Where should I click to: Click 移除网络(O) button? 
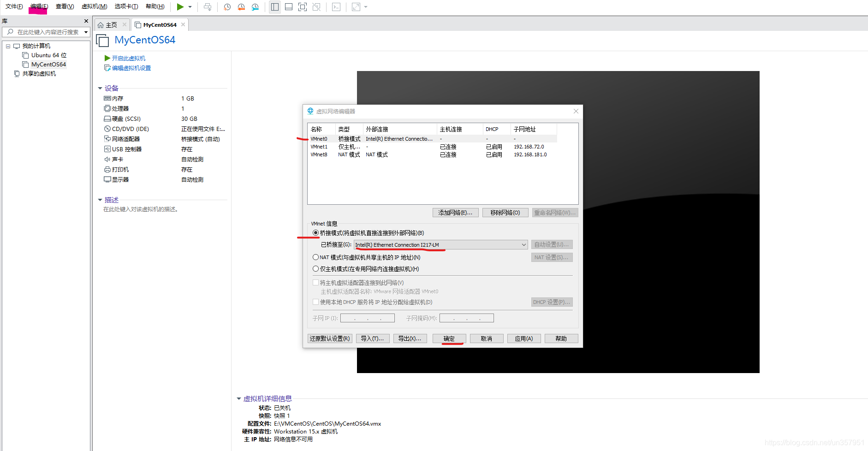pyautogui.click(x=505, y=213)
